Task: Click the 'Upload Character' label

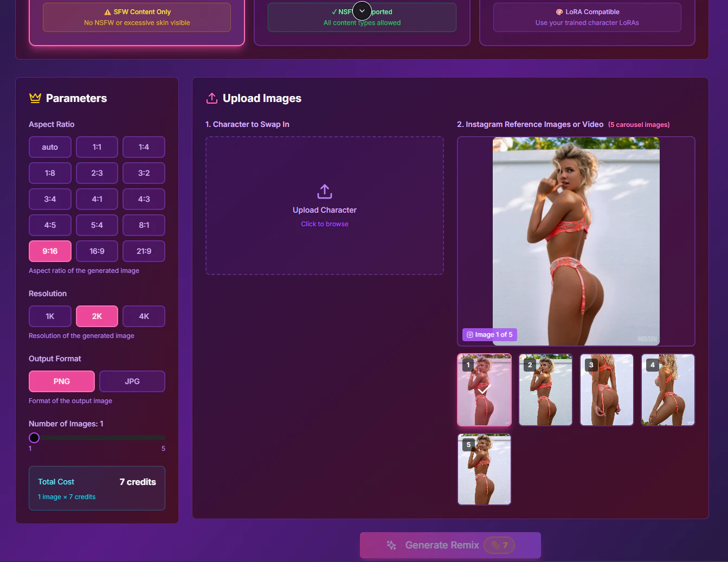Action: [x=325, y=210]
